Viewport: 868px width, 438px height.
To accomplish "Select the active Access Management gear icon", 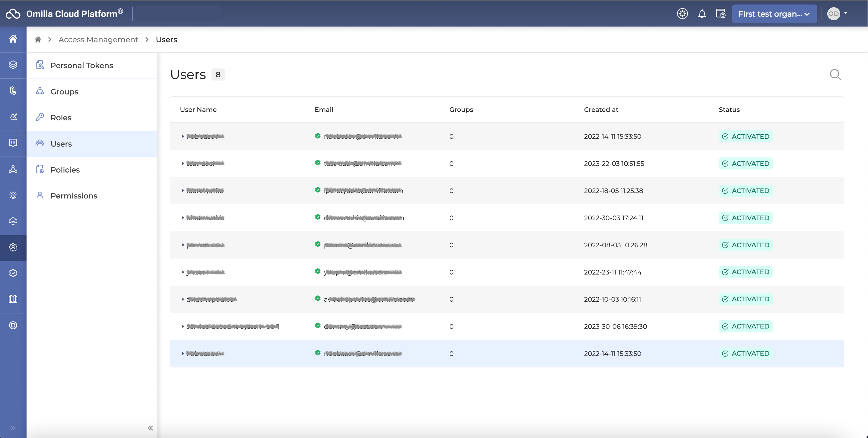I will point(13,247).
